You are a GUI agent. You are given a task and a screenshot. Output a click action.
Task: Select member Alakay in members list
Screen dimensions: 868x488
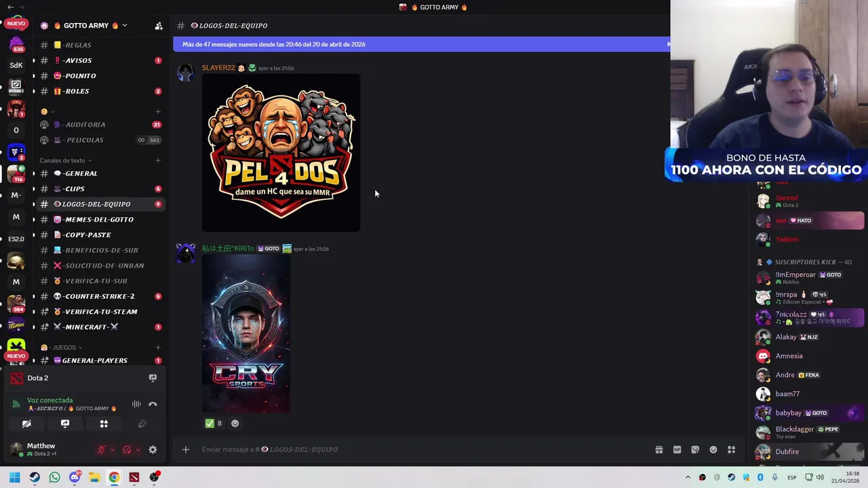click(x=810, y=337)
